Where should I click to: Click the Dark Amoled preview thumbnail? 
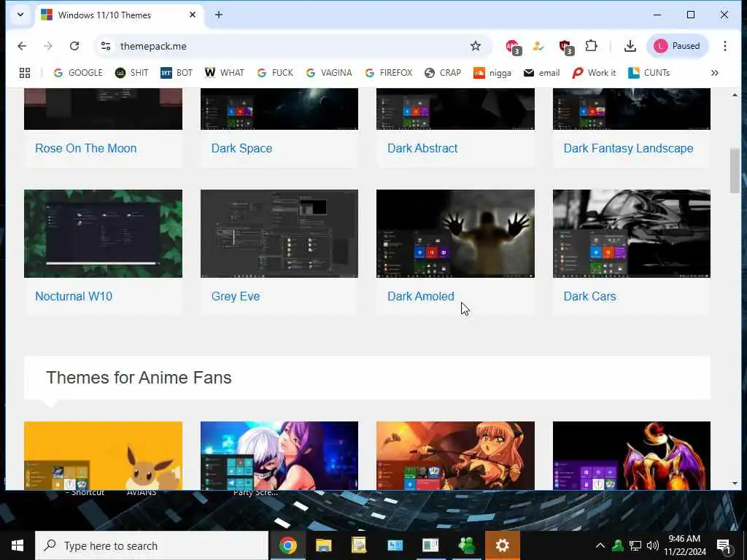[455, 233]
